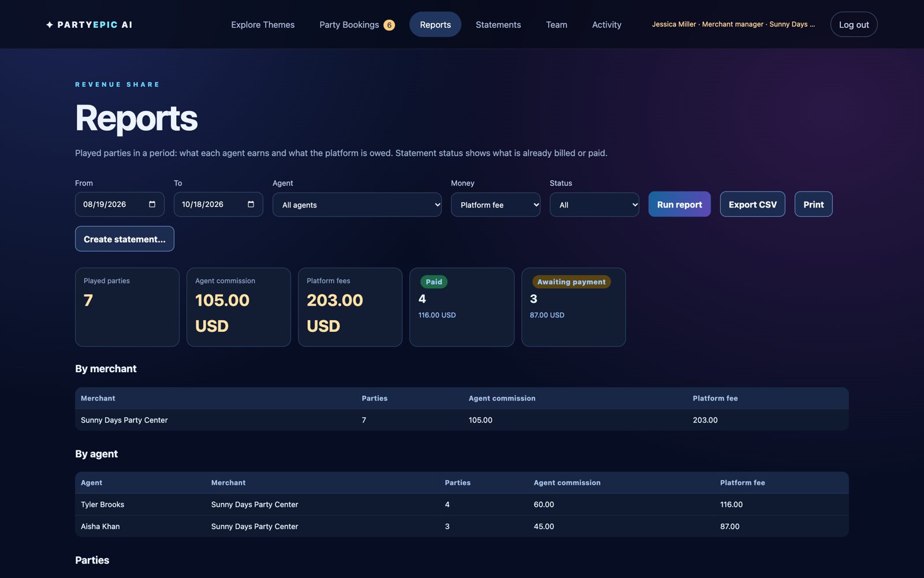Click the PartyEpic AI logo
Viewport: 924px width, 578px height.
tap(89, 25)
